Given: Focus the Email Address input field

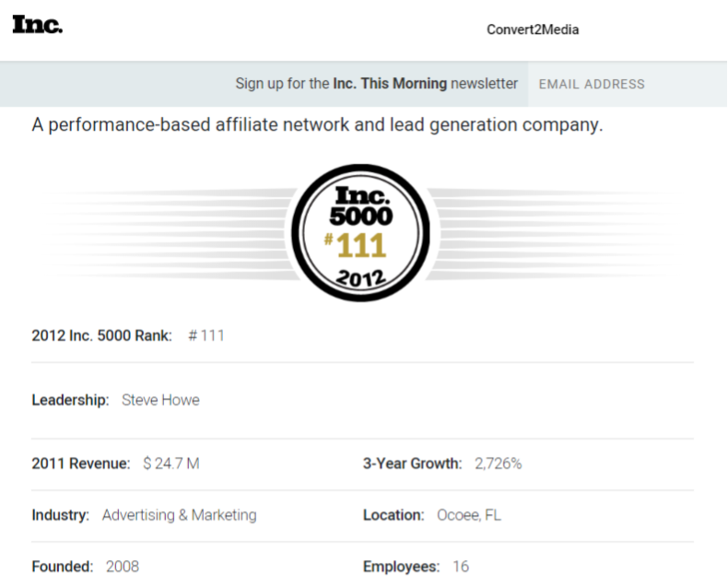Looking at the screenshot, I should (x=628, y=84).
